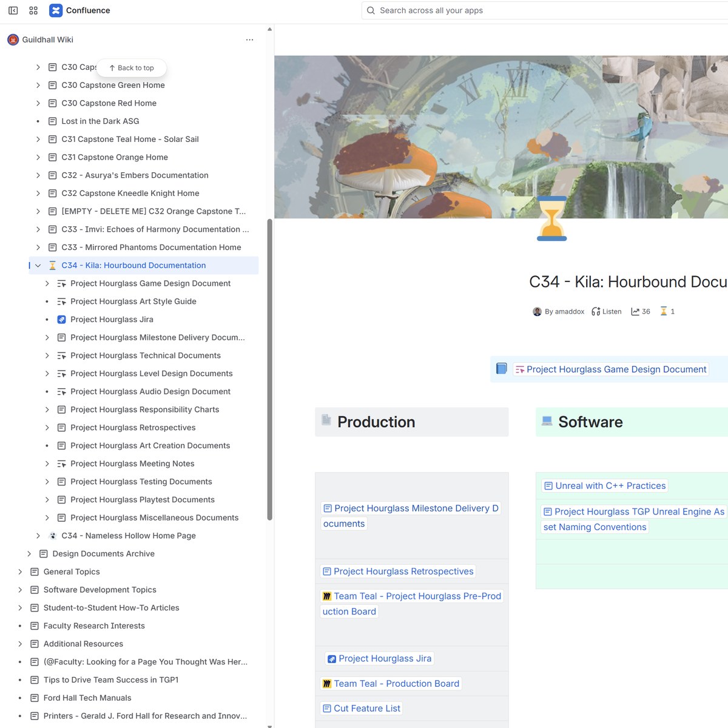
Task: Click the sidebar vertical scrollbar thumb
Action: coord(269,369)
